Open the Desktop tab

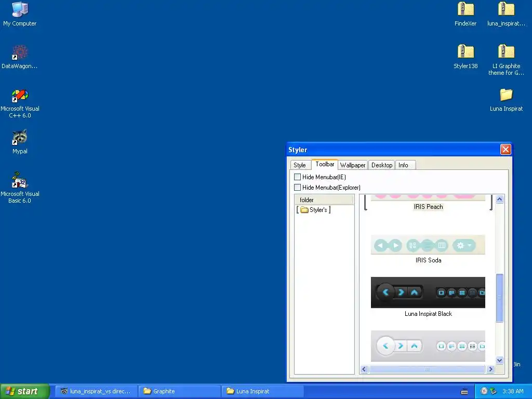[382, 165]
